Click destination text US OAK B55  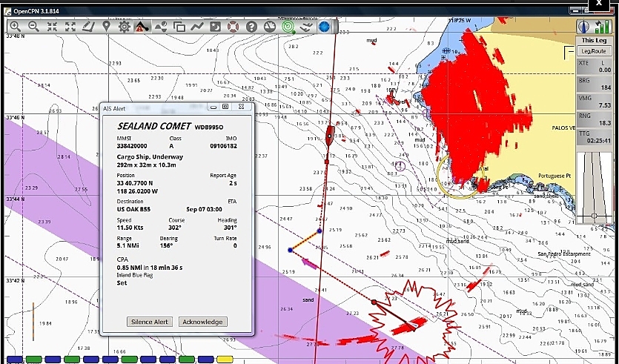click(x=133, y=209)
